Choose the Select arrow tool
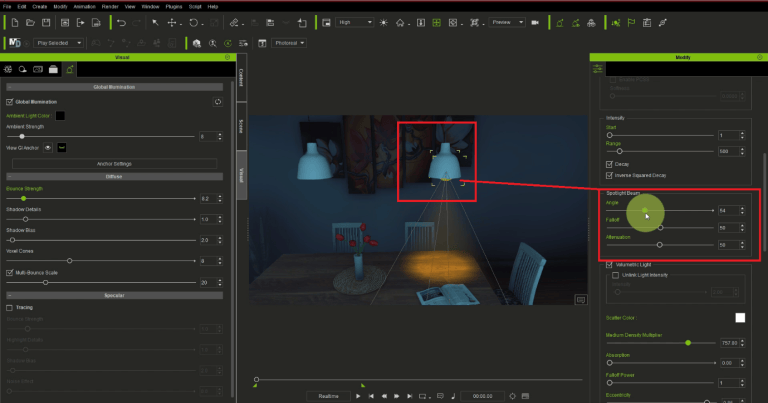Viewport: 768px width, 403px height. [155, 23]
